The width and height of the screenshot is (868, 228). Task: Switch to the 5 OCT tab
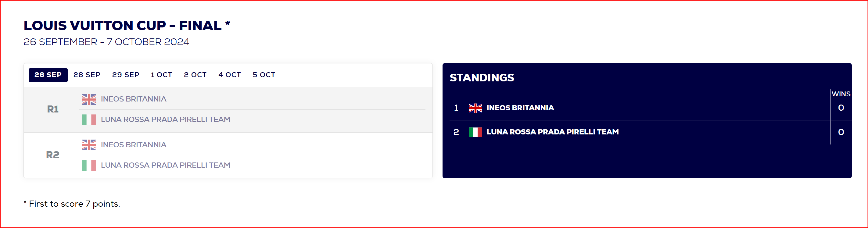coord(264,75)
